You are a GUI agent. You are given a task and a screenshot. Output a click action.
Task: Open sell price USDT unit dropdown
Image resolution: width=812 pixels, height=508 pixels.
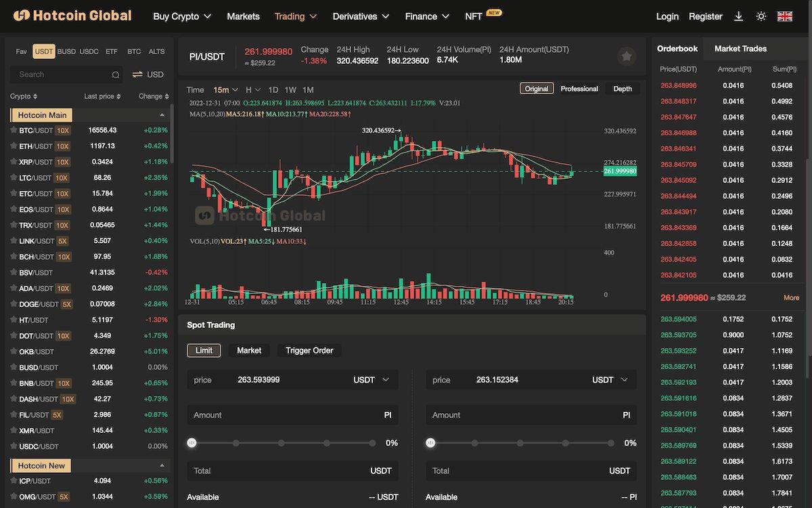point(610,380)
